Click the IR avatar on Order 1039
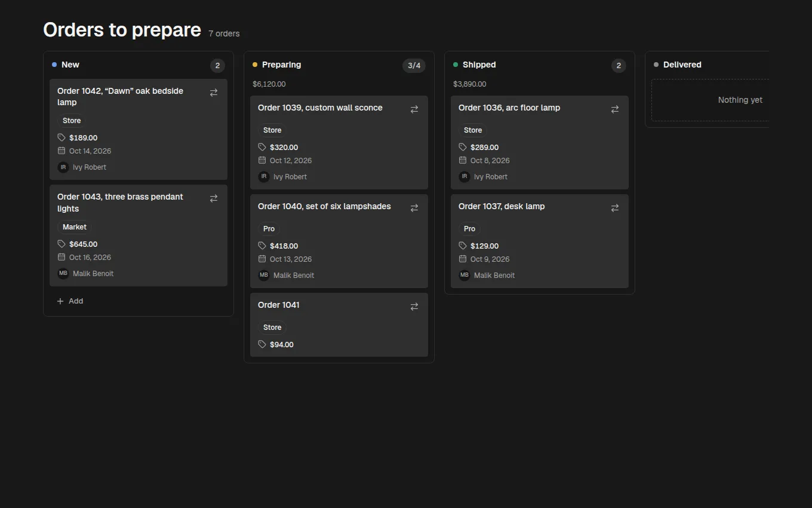The height and width of the screenshot is (508, 812). tap(264, 176)
